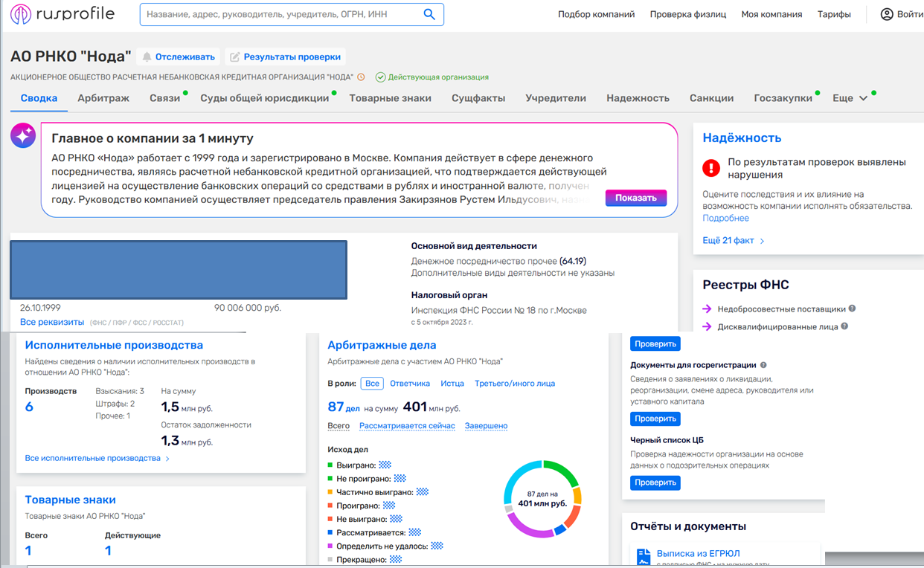Click the hidden value icon after Проиграно
The width and height of the screenshot is (924, 568).
click(389, 505)
